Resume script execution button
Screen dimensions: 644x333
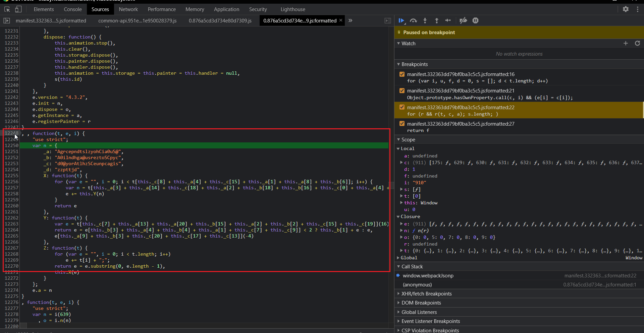pos(401,21)
